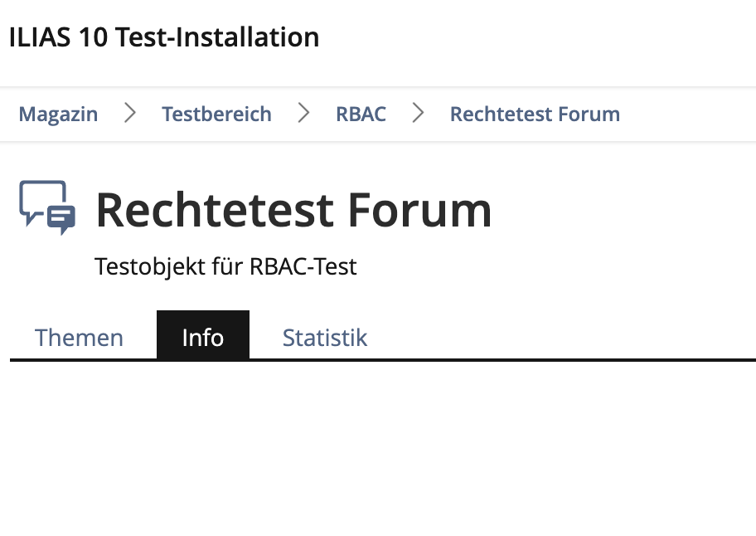Open the Magazin breadcrumb link
This screenshot has width=756, height=536.
[58, 114]
